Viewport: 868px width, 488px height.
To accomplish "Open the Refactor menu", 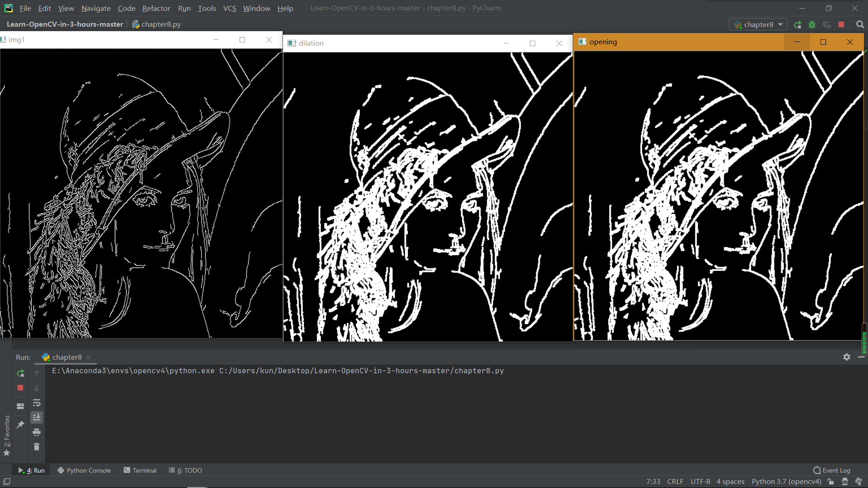I will [x=156, y=8].
